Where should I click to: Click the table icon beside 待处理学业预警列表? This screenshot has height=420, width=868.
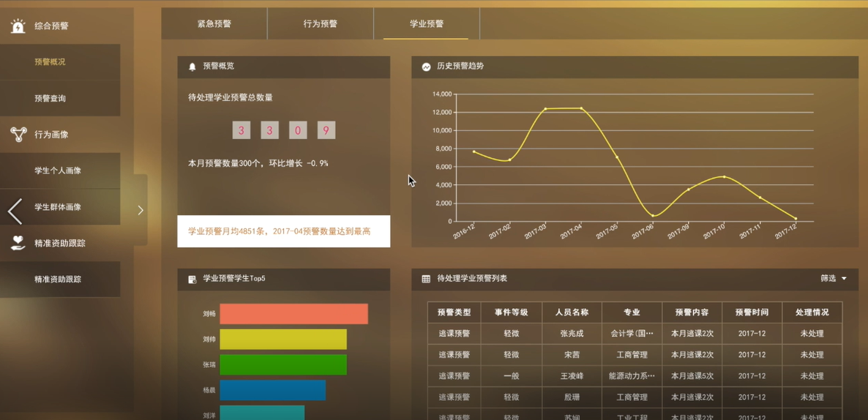point(426,279)
